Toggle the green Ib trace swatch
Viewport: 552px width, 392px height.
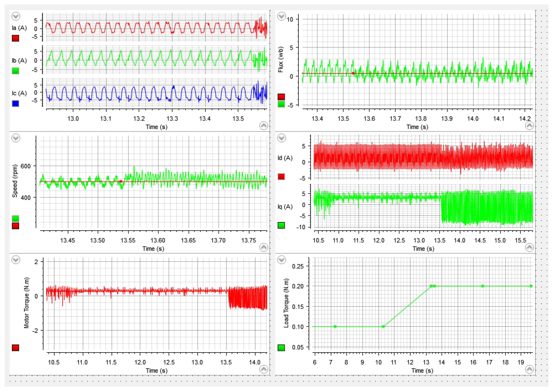click(x=15, y=71)
